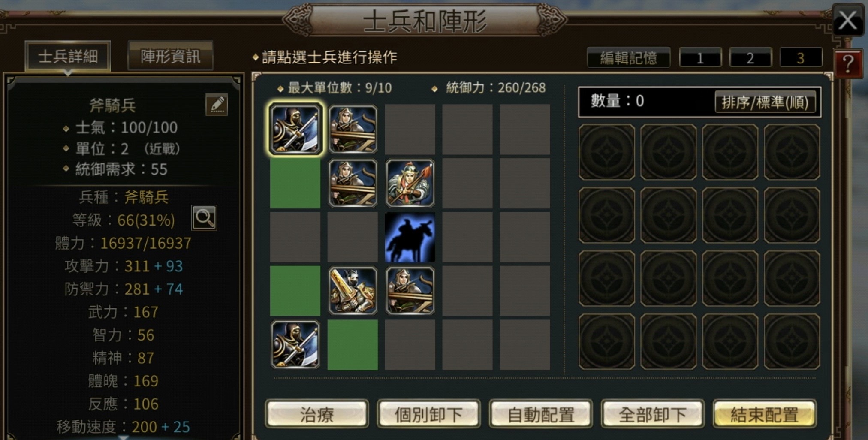Switch to the 陣形資訊 tab

(x=170, y=56)
